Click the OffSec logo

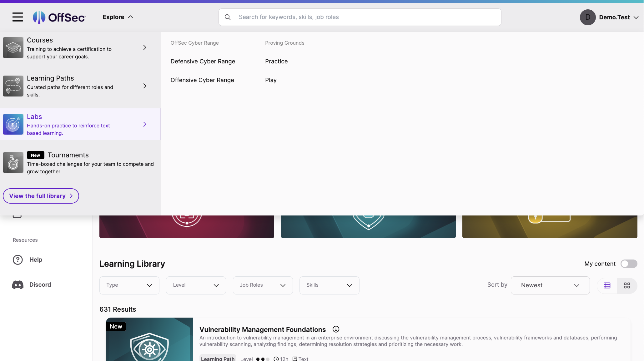59,17
